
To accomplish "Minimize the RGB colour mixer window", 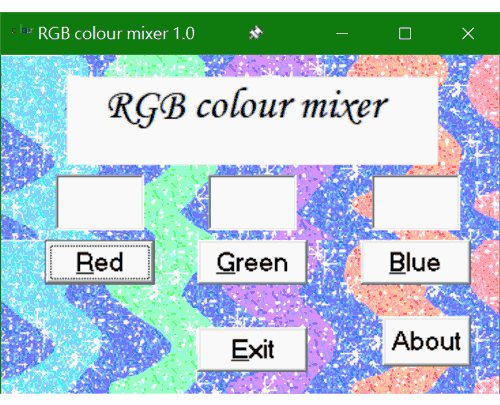I will pyautogui.click(x=342, y=33).
